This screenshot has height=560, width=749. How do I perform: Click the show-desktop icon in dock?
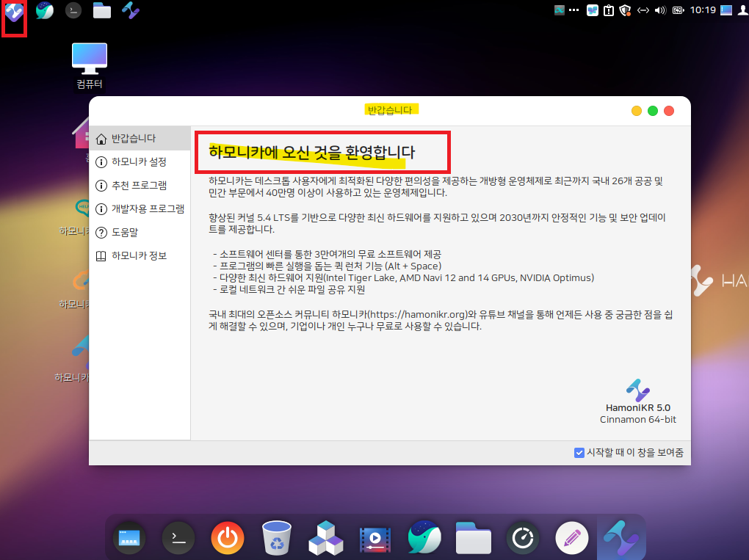click(129, 538)
